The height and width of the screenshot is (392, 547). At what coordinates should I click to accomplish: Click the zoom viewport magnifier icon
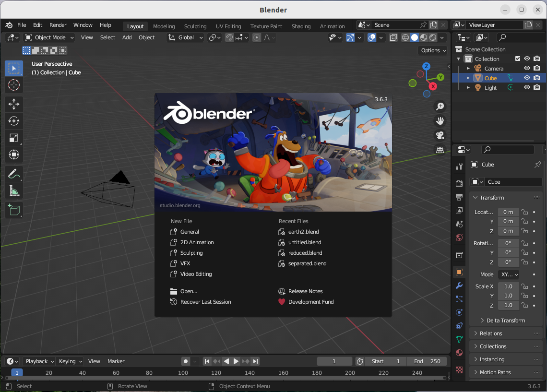point(440,107)
